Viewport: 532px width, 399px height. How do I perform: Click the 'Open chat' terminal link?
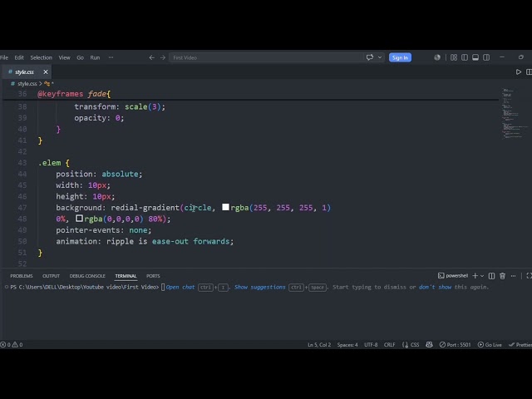[180, 287]
